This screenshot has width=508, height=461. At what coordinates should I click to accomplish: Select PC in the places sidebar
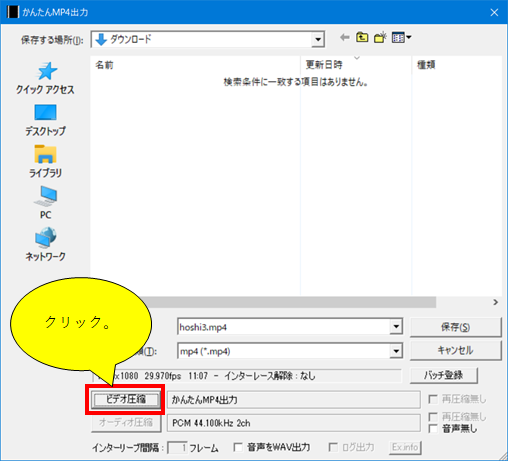pos(45,203)
